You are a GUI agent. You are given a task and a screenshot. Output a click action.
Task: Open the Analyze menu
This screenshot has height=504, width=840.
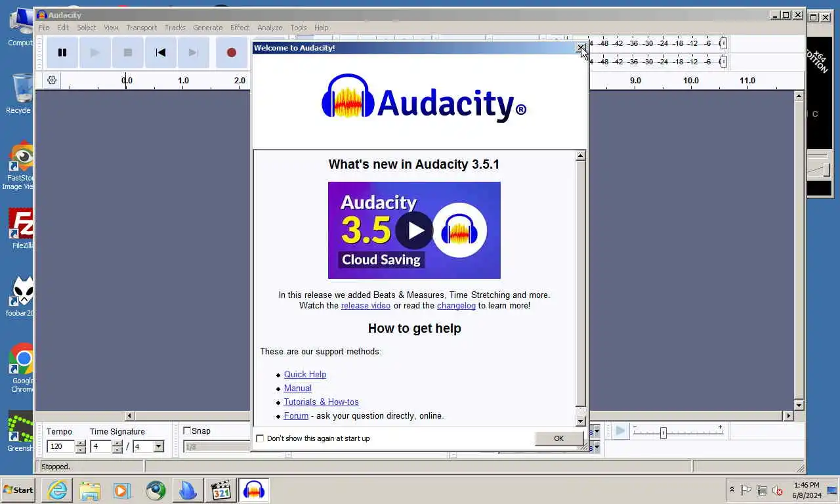270,28
